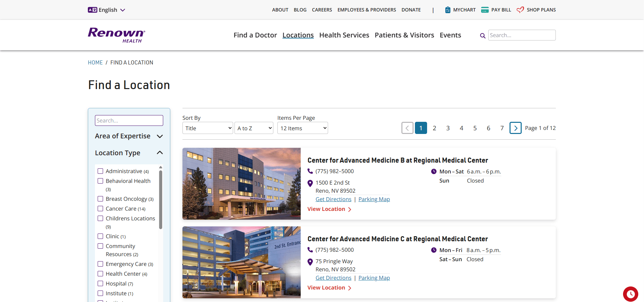Check the Cancer Care filter
This screenshot has width=644, height=302.
[100, 209]
